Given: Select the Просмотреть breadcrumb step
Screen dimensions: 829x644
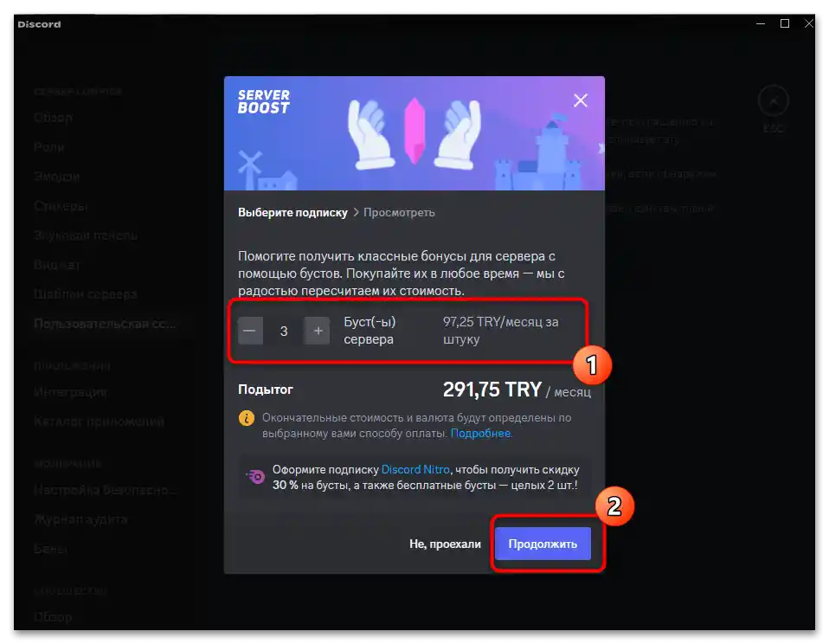Looking at the screenshot, I should [399, 213].
